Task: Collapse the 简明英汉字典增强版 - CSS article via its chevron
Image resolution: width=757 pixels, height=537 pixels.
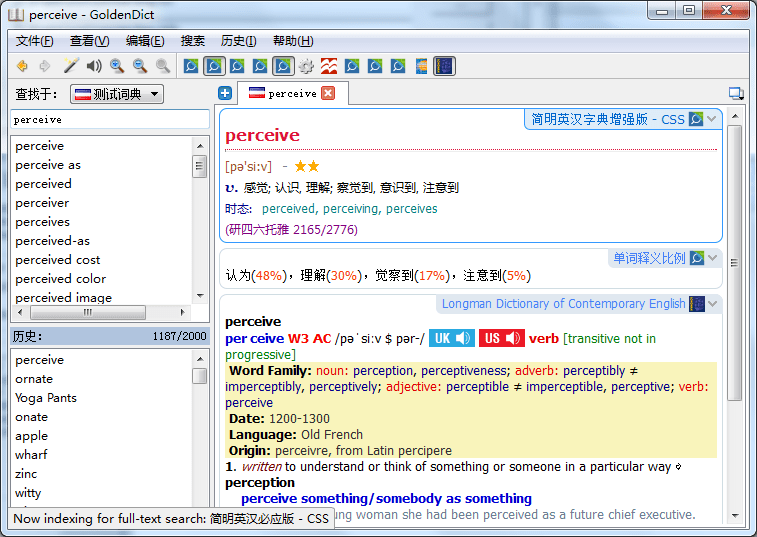Action: tap(712, 119)
